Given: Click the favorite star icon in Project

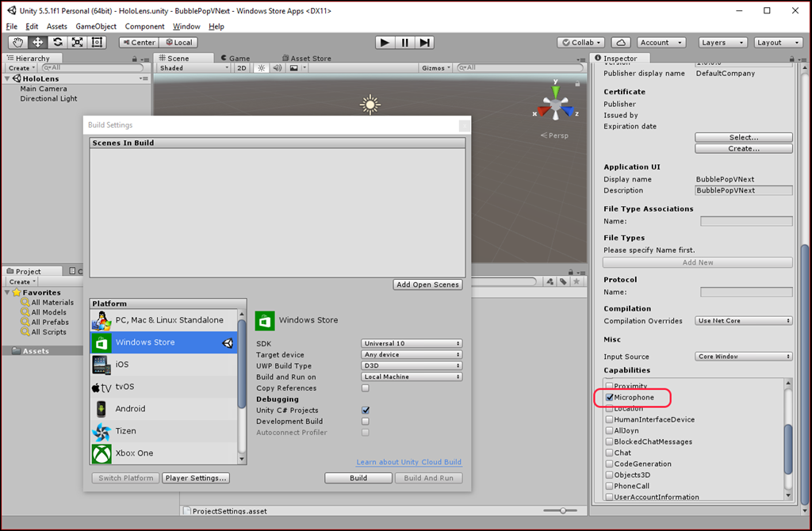Looking at the screenshot, I should pos(576,281).
